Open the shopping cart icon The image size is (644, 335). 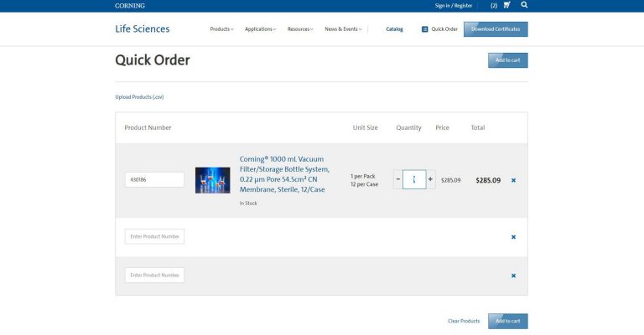click(x=506, y=5)
